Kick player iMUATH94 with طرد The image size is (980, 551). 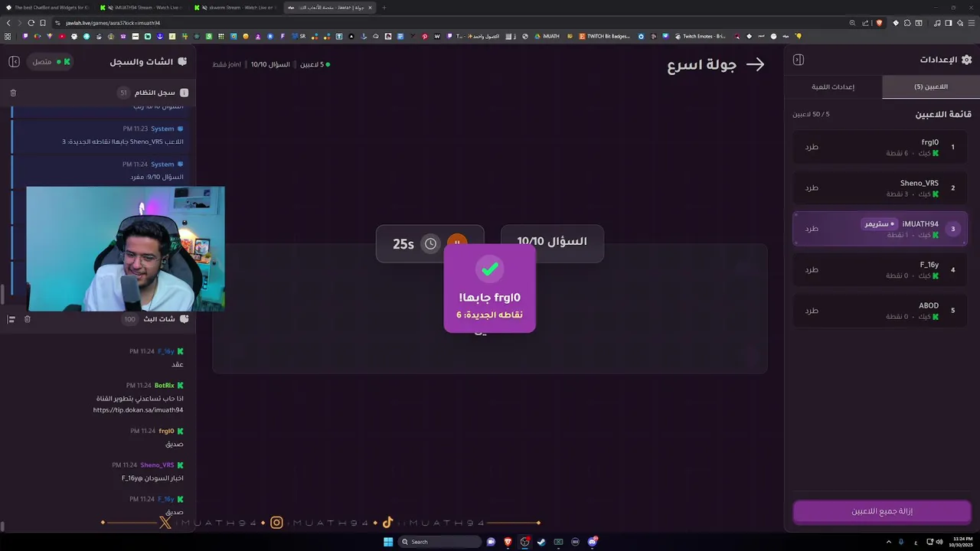coord(812,229)
